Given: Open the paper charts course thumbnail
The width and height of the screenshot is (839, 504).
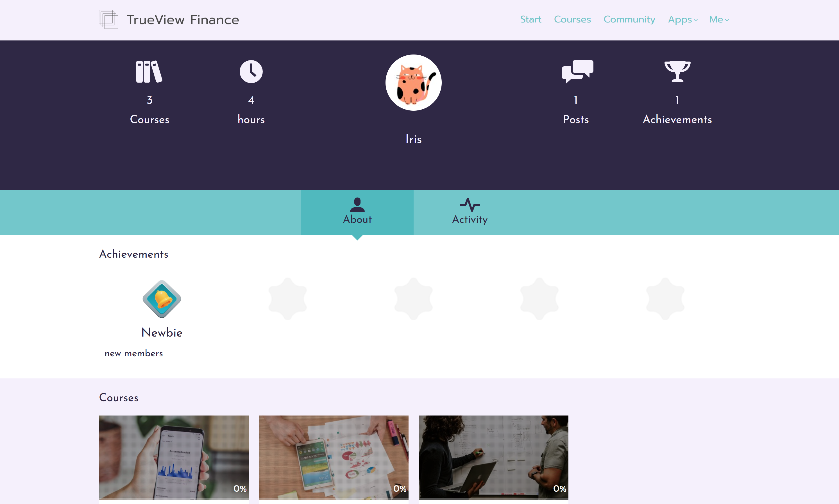Looking at the screenshot, I should tap(334, 457).
